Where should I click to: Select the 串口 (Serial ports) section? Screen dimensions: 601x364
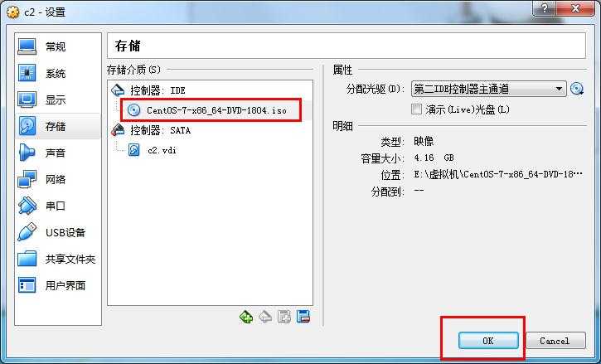[57, 206]
